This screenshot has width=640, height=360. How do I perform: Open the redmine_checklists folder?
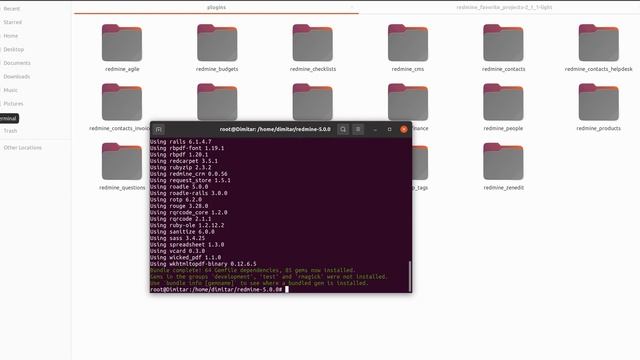point(313,43)
